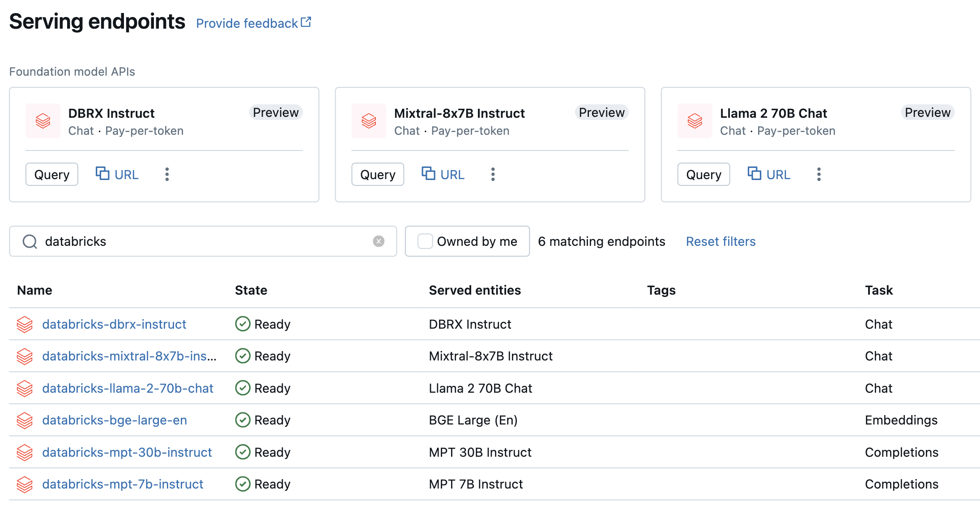
Task: Open kebab menu on Mixtral-8x7B Instruct card
Action: click(493, 174)
